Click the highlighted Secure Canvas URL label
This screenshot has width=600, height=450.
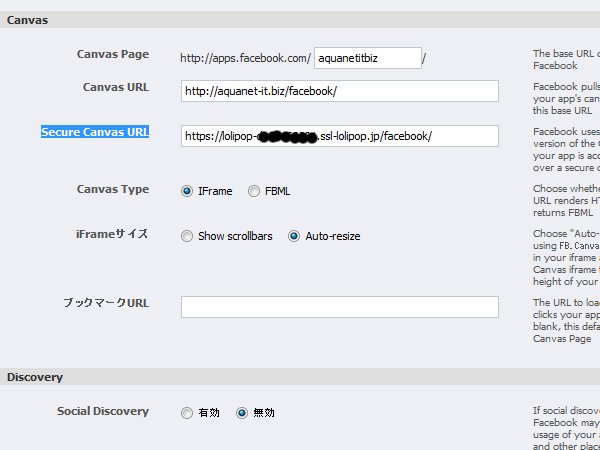pyautogui.click(x=95, y=132)
